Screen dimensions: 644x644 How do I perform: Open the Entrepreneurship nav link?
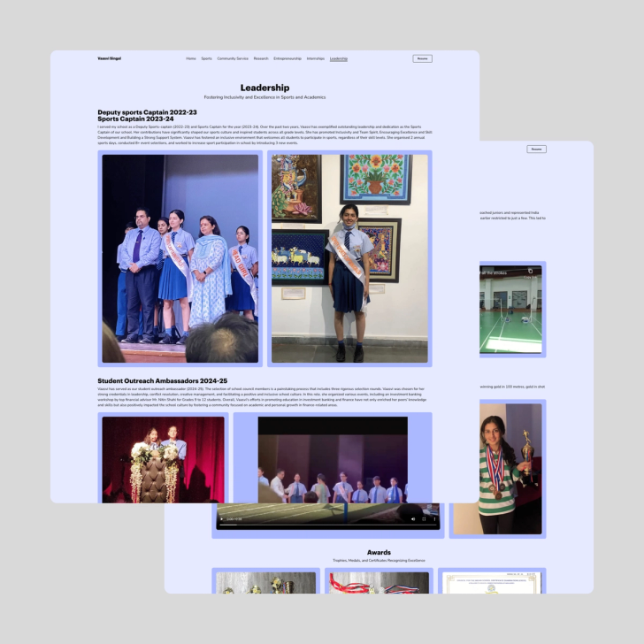pos(287,58)
